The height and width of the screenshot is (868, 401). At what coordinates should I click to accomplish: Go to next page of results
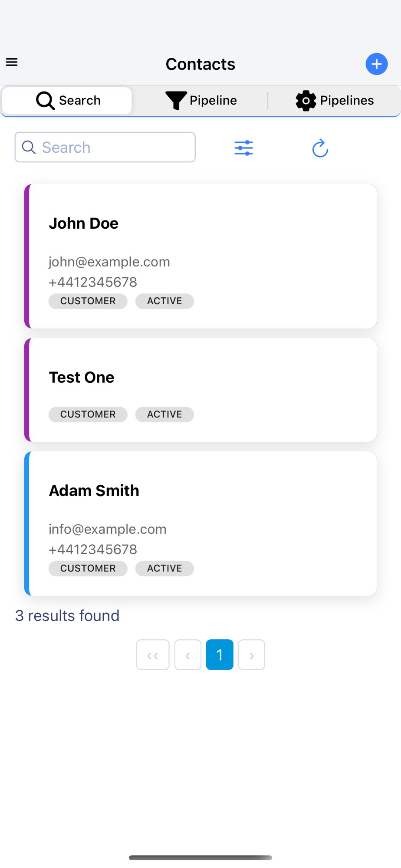pyautogui.click(x=252, y=654)
